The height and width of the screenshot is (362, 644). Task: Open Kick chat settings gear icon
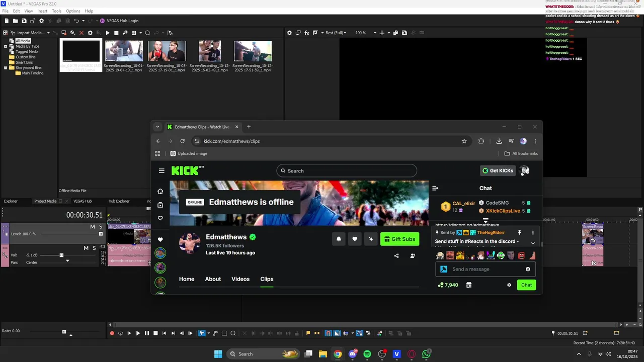point(509,285)
